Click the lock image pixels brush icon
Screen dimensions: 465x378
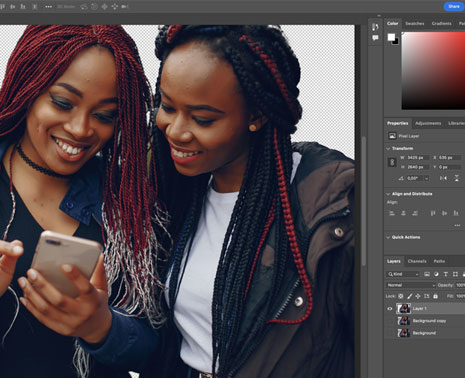410,296
